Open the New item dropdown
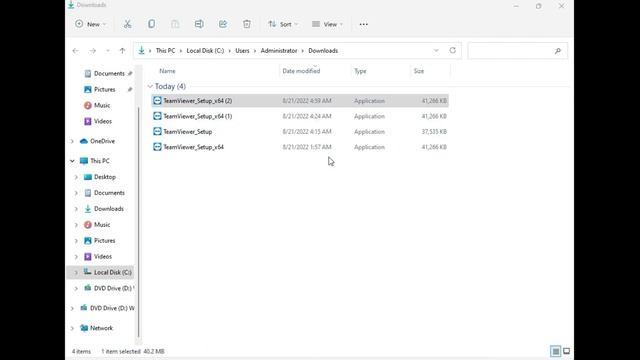640x360 pixels. 91,24
